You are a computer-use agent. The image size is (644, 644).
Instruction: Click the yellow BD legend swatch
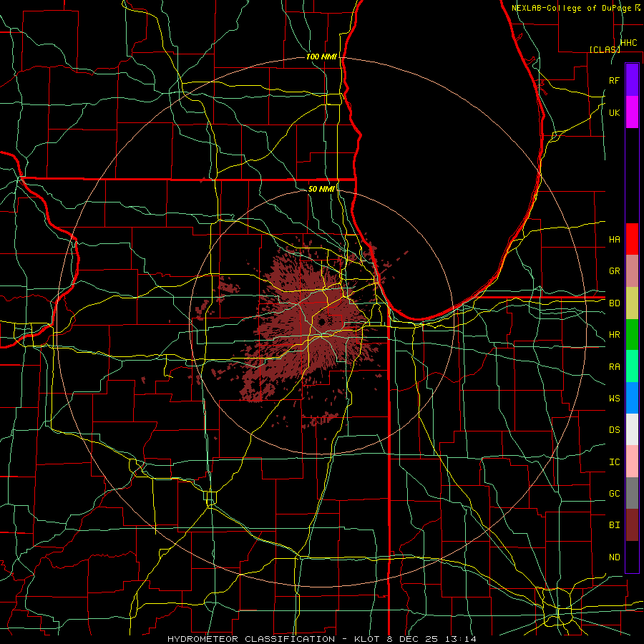[632, 303]
